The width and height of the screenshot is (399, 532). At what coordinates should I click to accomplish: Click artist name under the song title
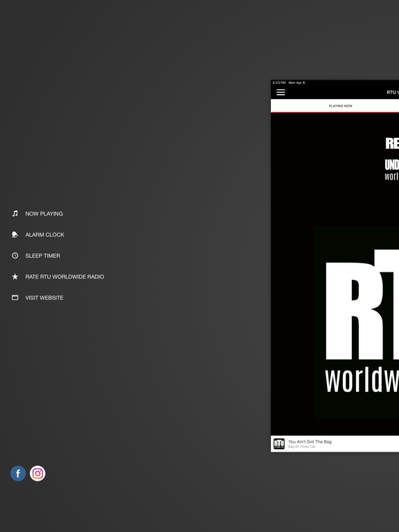coord(301,447)
